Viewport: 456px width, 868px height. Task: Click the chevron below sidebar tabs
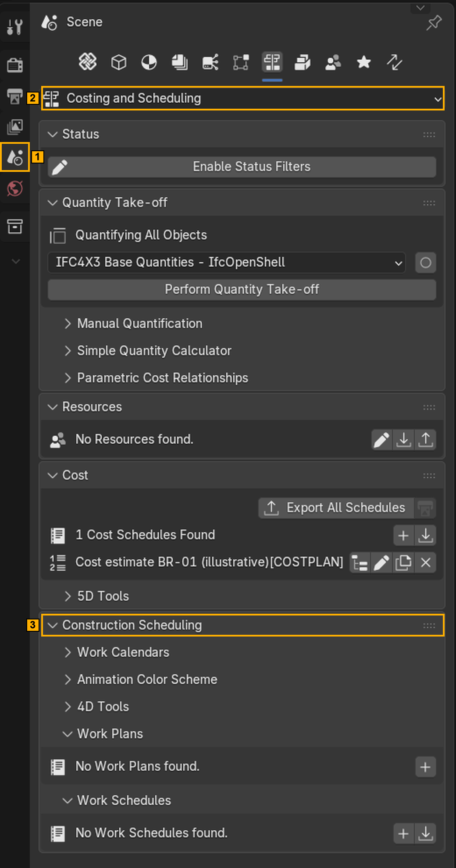click(x=16, y=261)
